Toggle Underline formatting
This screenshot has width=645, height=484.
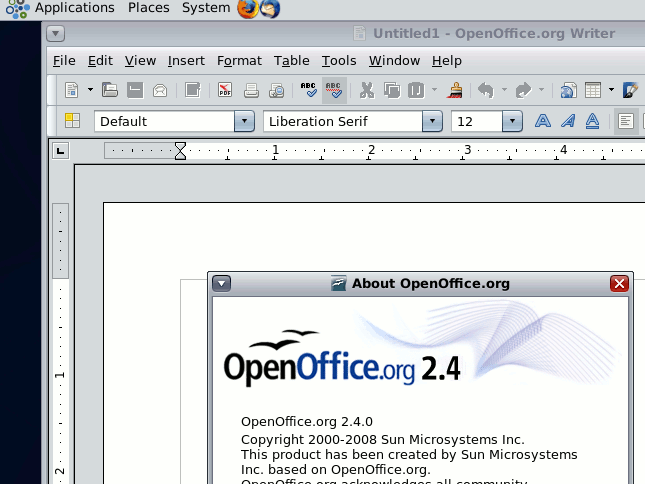592,121
